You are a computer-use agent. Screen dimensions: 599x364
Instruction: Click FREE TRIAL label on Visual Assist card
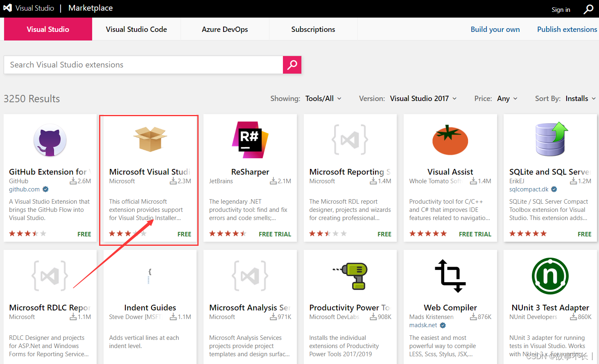pyautogui.click(x=475, y=234)
